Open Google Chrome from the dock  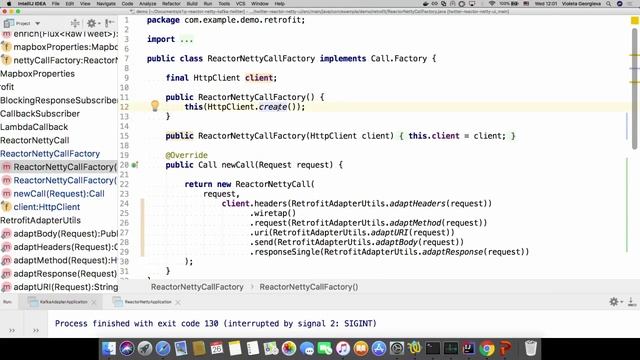point(487,349)
